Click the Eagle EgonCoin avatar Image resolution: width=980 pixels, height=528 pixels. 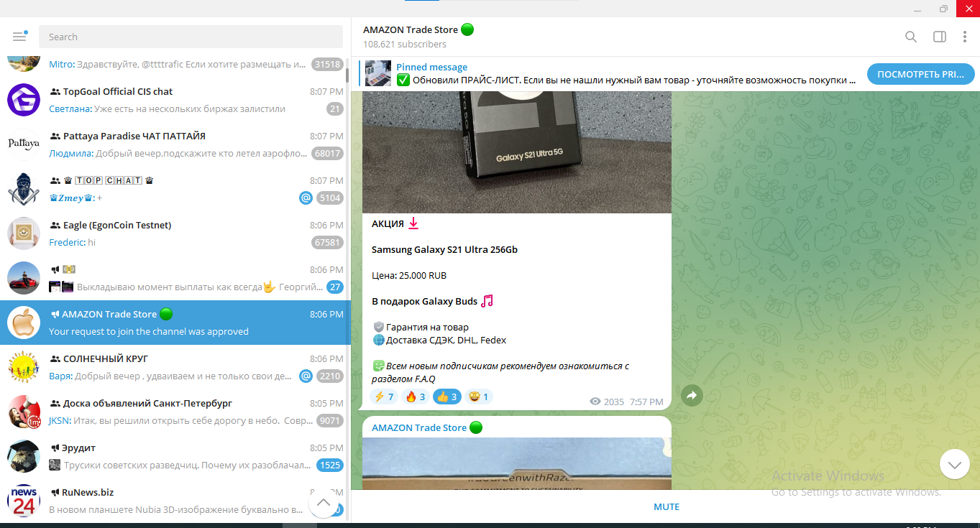24,233
